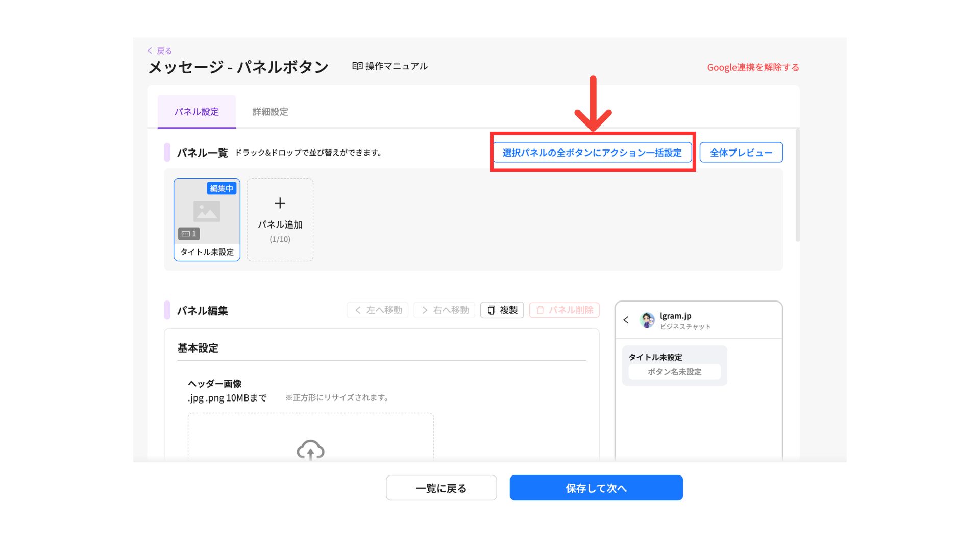Open the 操作マニュアル book icon link
Screen dimensions: 980x551
click(x=357, y=66)
